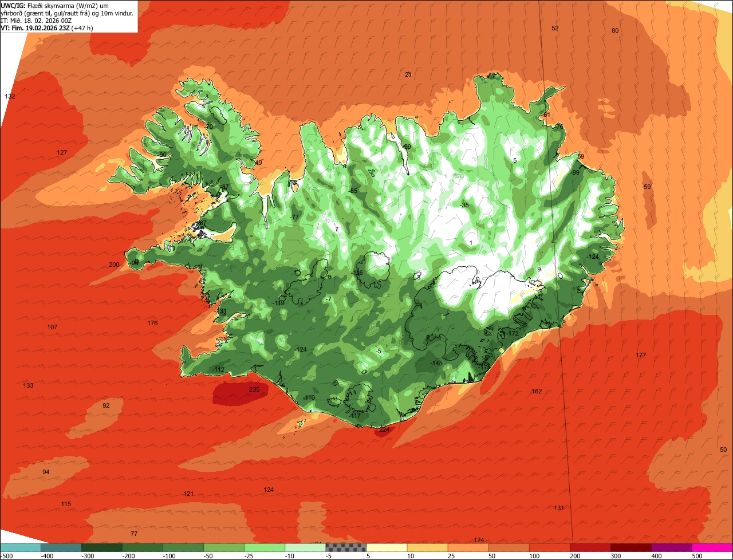Click the pale yellow 5 to 10 legend swatch

pyautogui.click(x=386, y=547)
